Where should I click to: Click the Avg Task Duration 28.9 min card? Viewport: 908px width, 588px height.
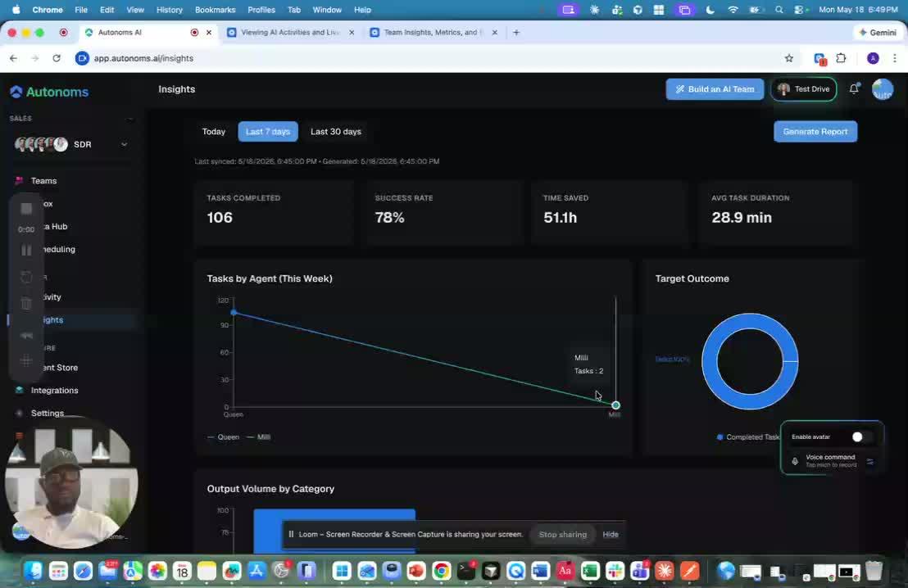[x=779, y=212]
